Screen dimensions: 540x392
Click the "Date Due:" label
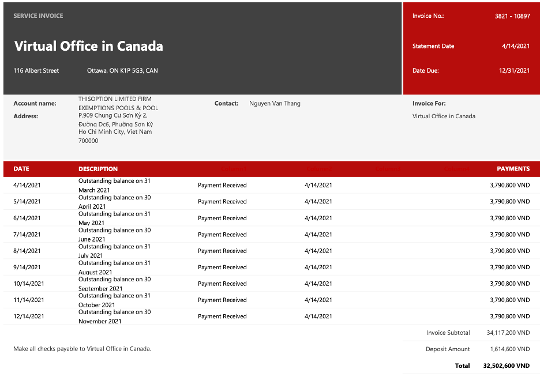426,70
